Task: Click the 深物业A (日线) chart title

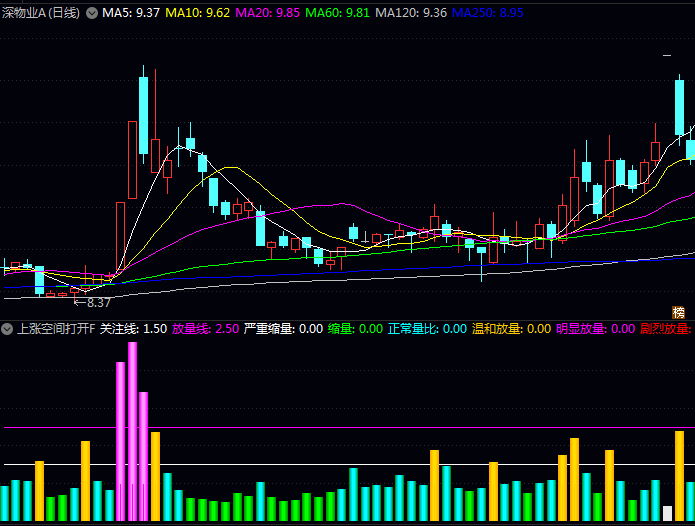Action: click(41, 13)
